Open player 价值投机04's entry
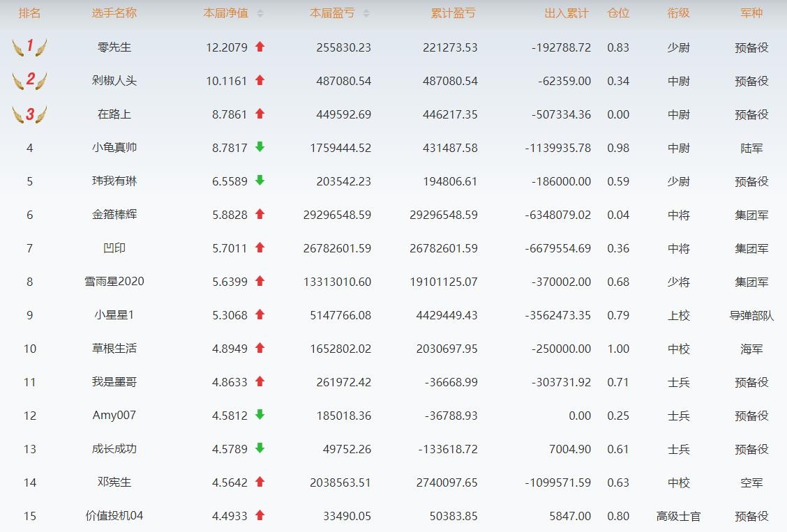 pyautogui.click(x=114, y=516)
